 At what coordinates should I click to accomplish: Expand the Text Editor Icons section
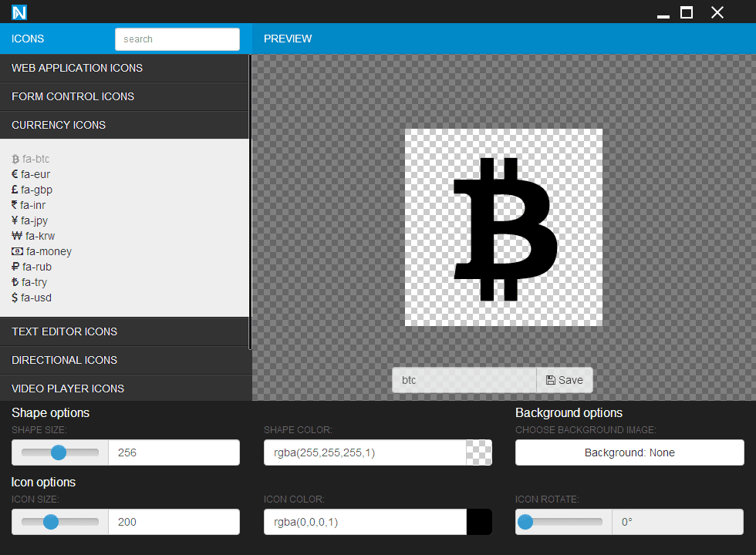click(124, 331)
